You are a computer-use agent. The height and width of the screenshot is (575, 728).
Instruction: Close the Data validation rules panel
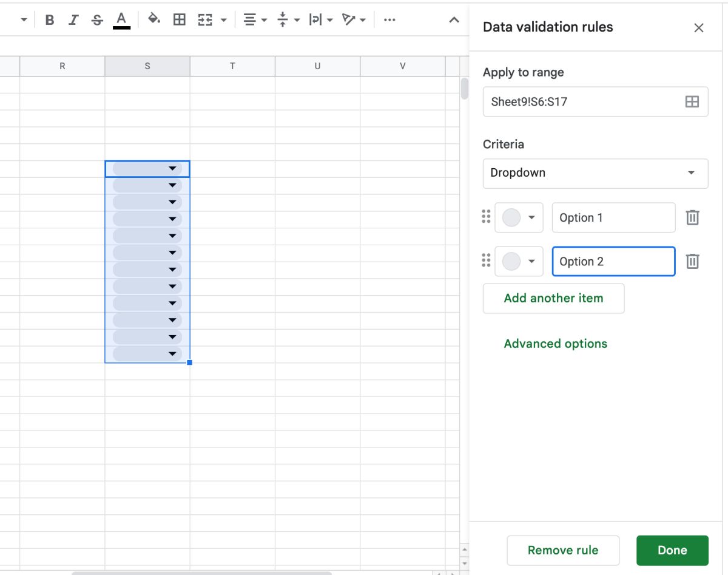coord(699,28)
